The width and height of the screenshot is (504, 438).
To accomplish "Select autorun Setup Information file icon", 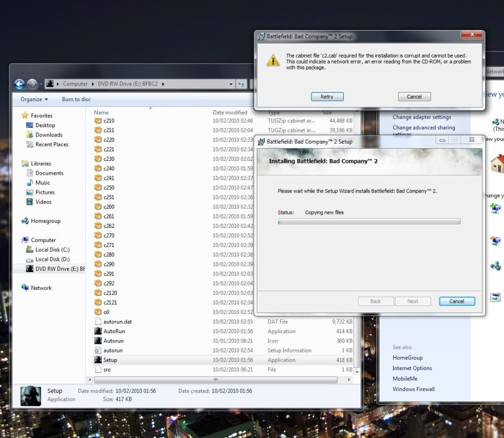I will [98, 350].
